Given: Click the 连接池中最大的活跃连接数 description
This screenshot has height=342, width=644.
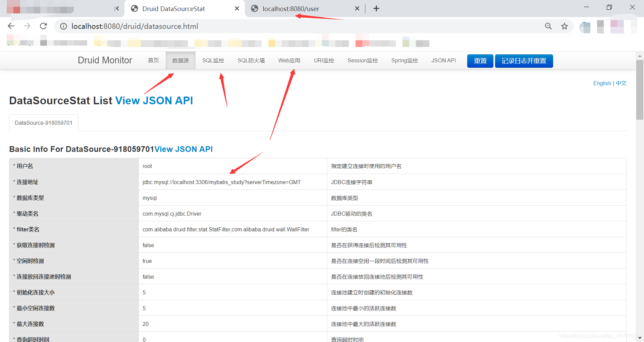Looking at the screenshot, I should point(364,324).
